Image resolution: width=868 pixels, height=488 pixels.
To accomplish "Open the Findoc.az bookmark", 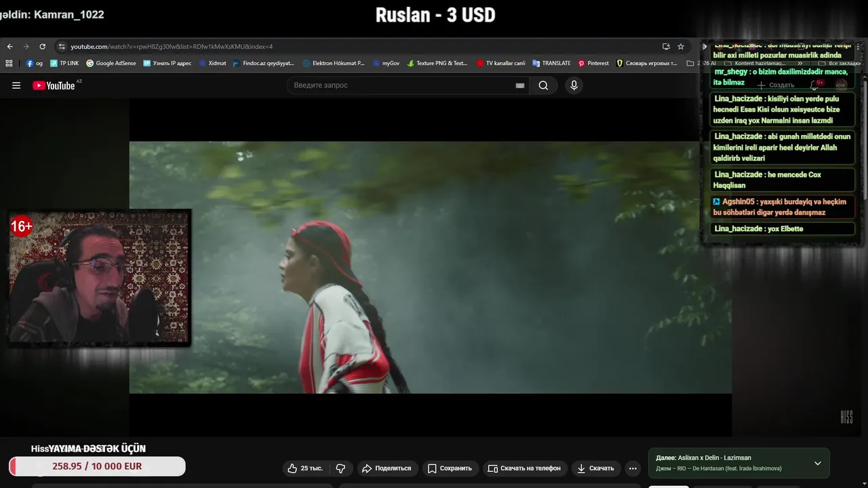I will coord(263,63).
